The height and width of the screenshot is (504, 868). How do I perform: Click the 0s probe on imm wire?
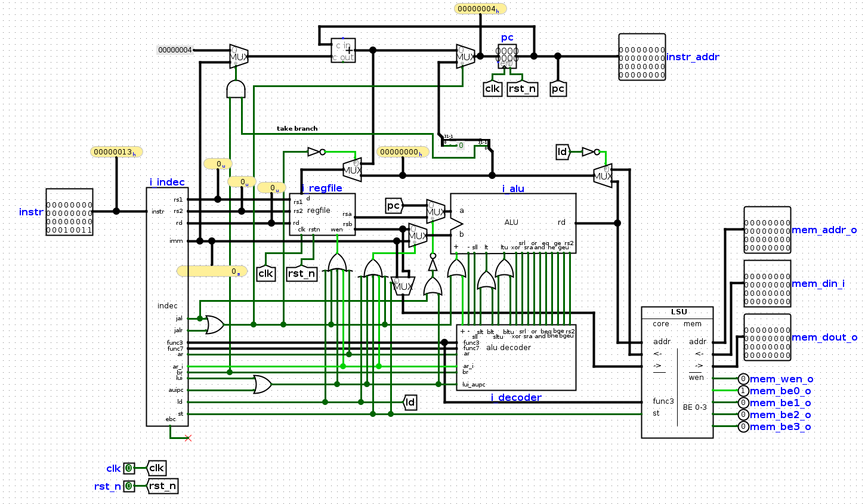(212, 271)
